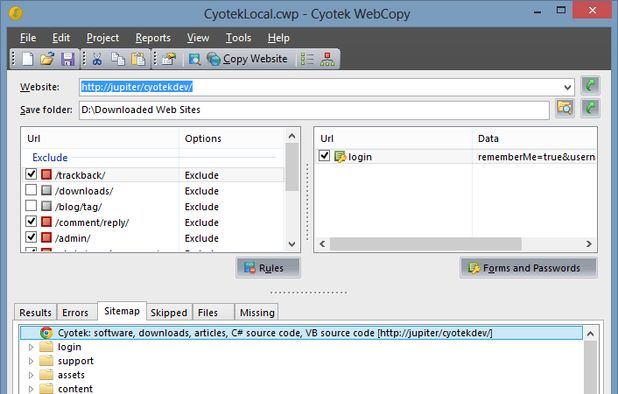Viewport: 618px width, 394px height.
Task: Click the Cut scissors icon
Action: tap(97, 59)
